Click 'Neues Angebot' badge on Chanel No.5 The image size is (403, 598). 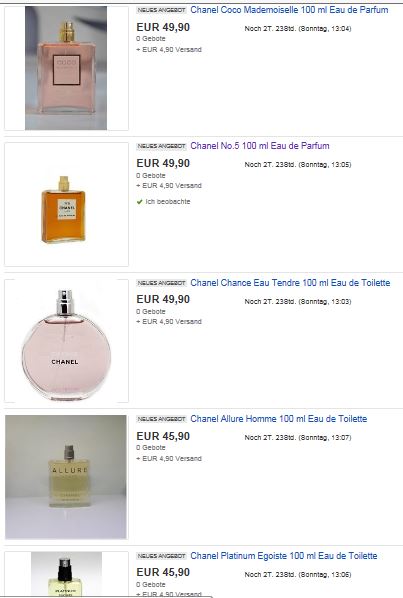pos(161,146)
